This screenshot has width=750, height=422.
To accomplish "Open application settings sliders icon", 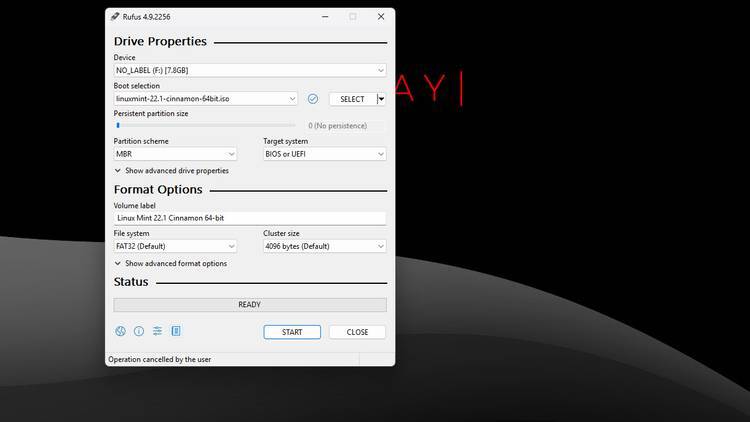I will (x=157, y=331).
